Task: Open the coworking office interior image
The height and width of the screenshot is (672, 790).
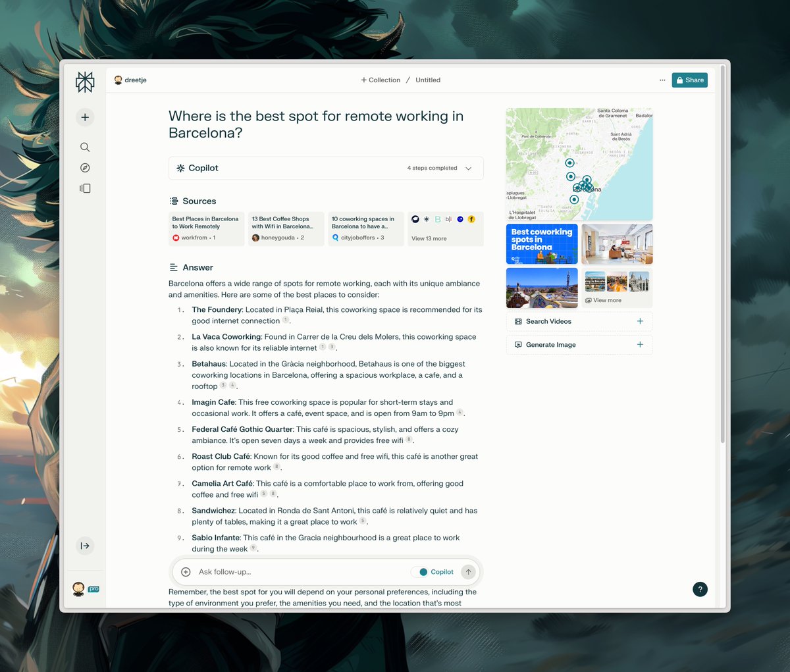Action: 617,244
